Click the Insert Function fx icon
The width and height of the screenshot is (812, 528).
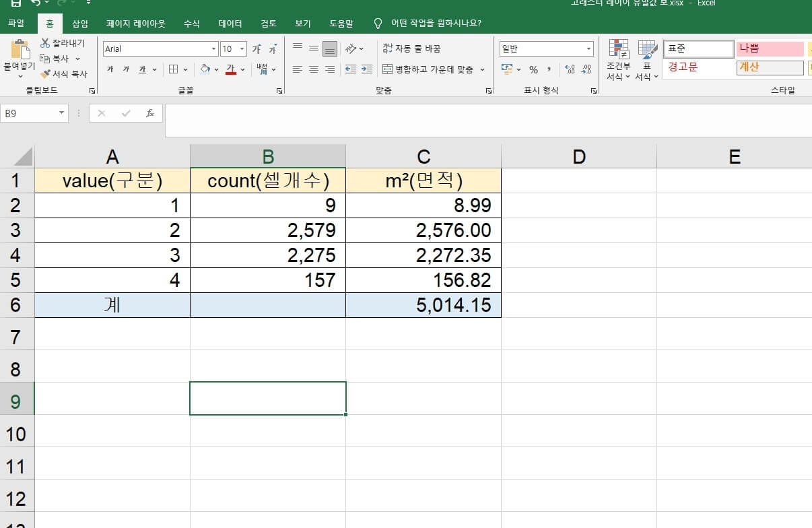150,113
